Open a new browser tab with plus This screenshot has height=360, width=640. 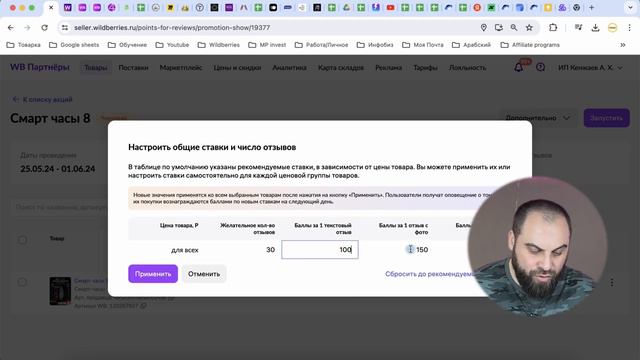(591, 8)
